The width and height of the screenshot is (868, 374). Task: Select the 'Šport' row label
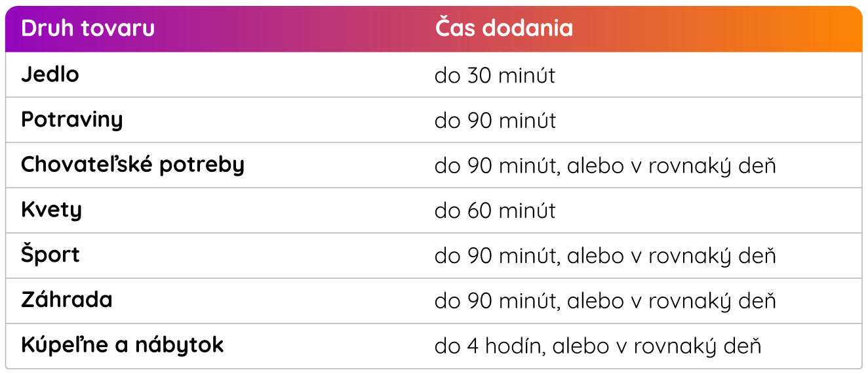click(x=50, y=255)
